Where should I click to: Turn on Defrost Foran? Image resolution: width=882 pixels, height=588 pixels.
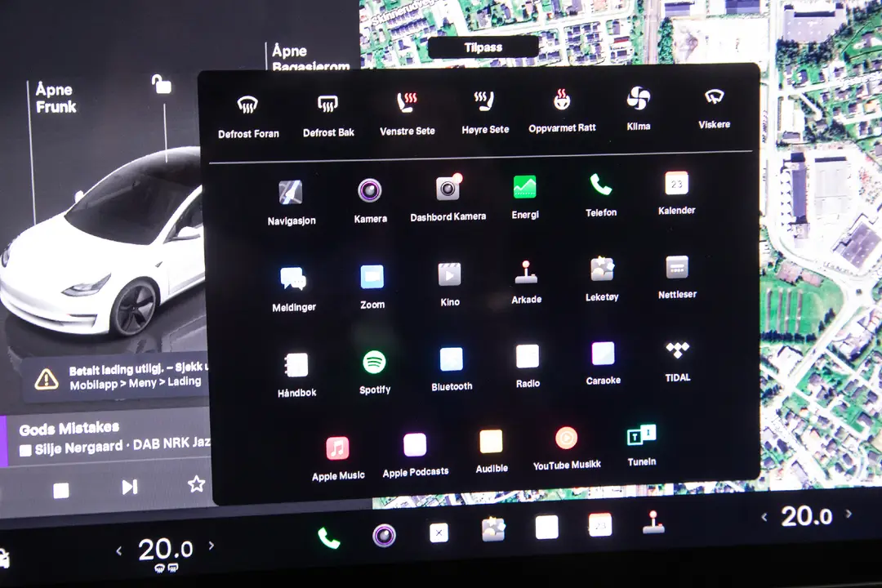[248, 115]
